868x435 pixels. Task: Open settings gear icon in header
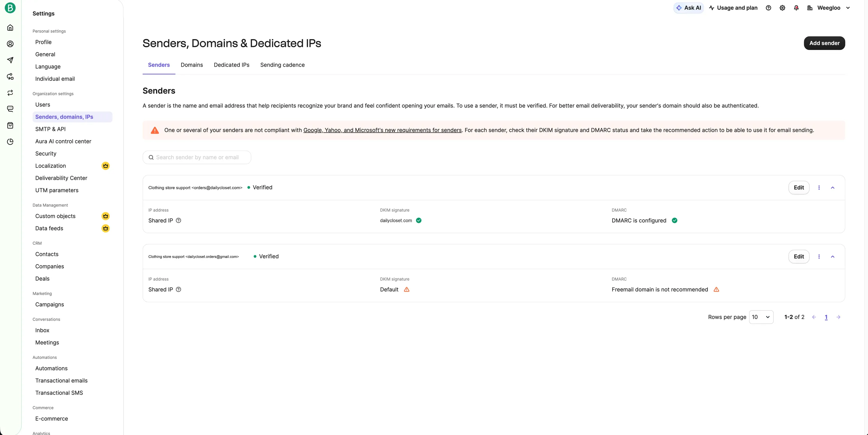(782, 8)
